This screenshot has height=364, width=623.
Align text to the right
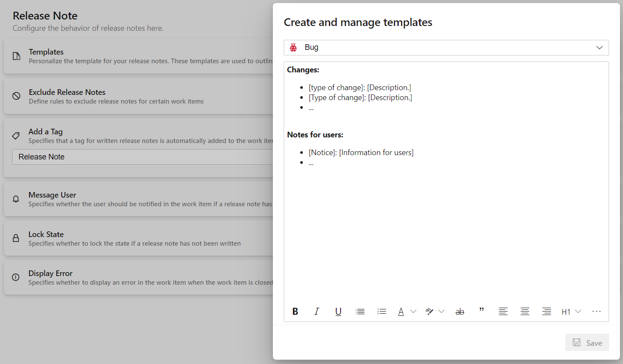(547, 312)
